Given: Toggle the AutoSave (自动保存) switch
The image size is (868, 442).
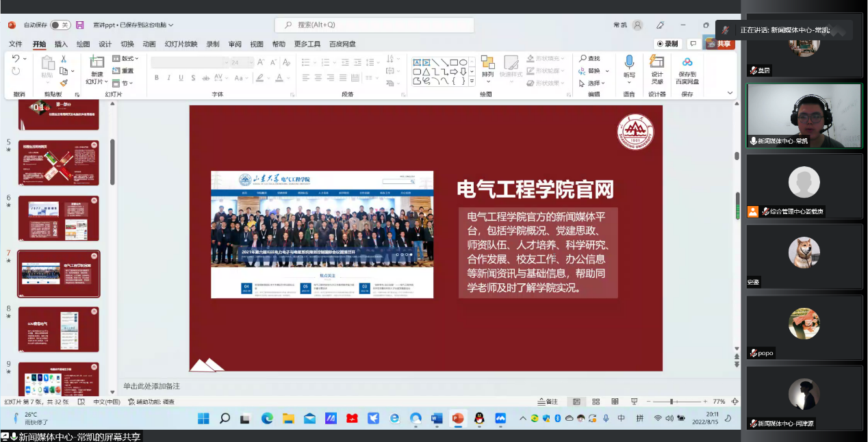Looking at the screenshot, I should tap(60, 25).
